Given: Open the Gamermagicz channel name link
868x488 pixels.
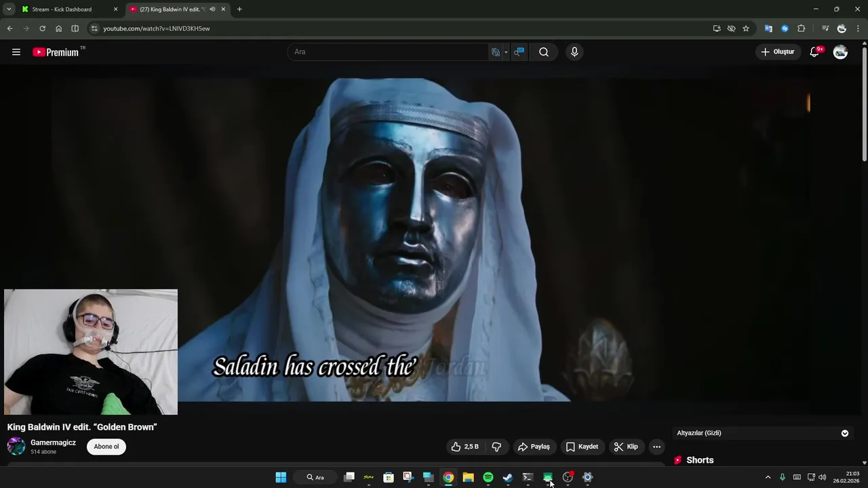Looking at the screenshot, I should pyautogui.click(x=53, y=443).
